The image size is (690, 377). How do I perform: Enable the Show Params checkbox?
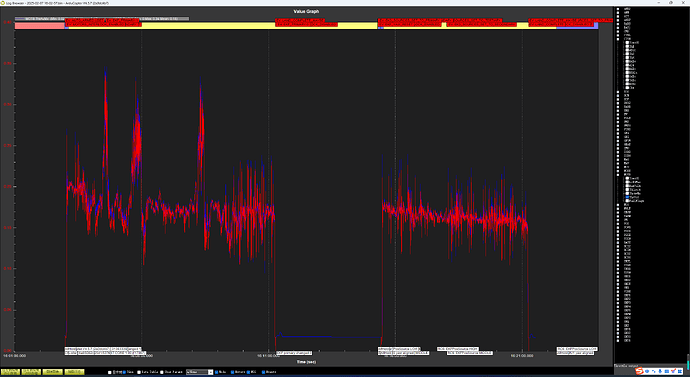pos(162,372)
